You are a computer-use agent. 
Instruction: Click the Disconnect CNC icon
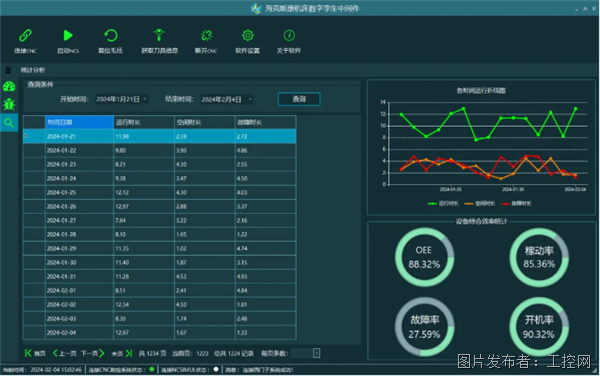[207, 35]
